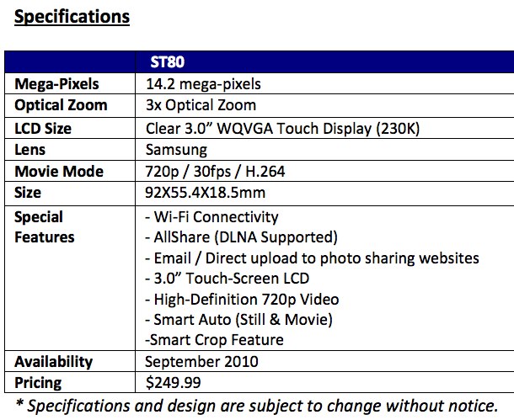Click the Movie Mode row label
Screen dimensions: 514x420
[59, 172]
